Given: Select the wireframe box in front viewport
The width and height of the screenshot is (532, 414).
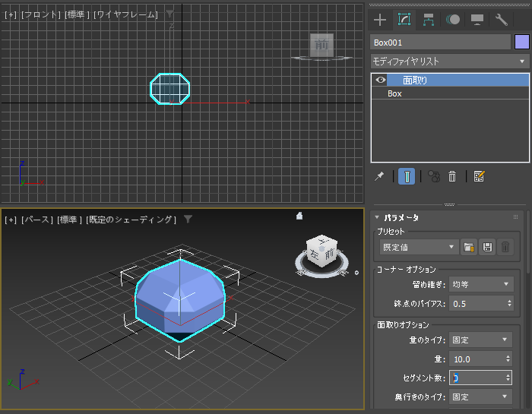Looking at the screenshot, I should tap(170, 88).
